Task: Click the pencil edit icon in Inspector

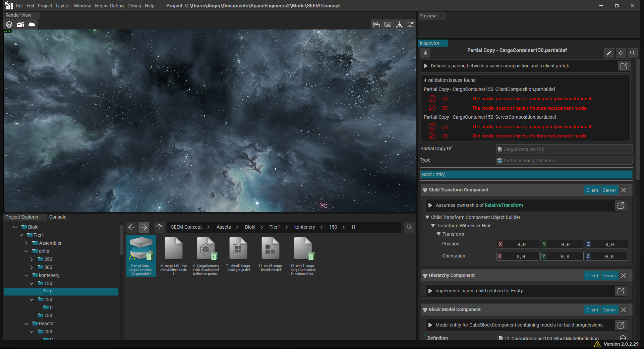Action: coord(609,53)
